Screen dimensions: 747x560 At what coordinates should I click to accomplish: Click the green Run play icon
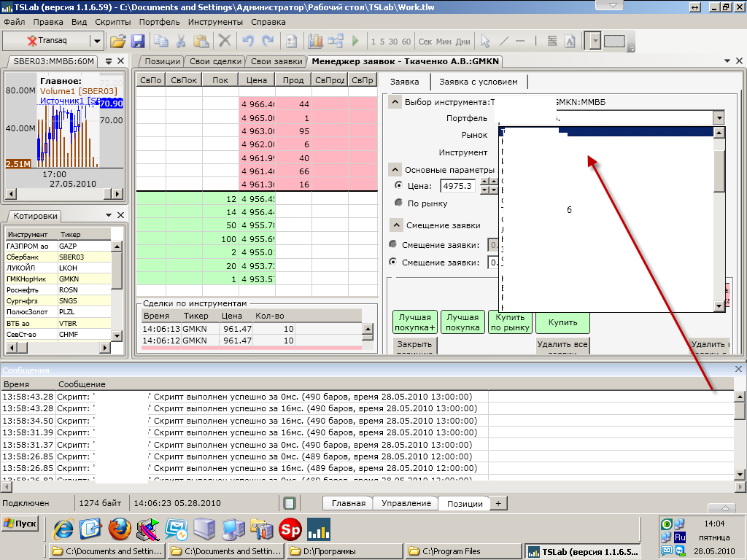pyautogui.click(x=355, y=41)
